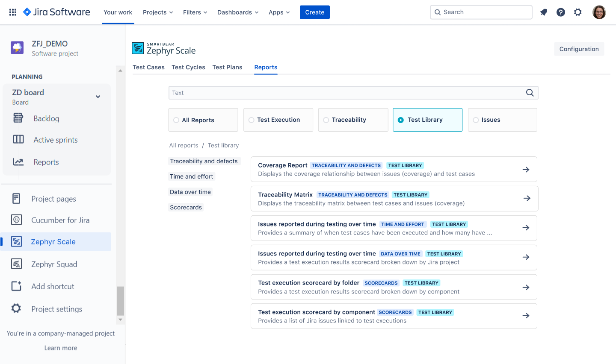Open Backlog in the sidebar
The width and height of the screenshot is (616, 364).
46,118
